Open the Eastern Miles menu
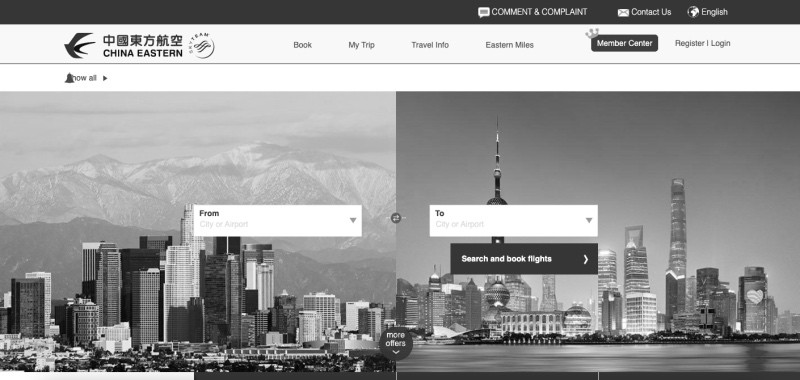Image resolution: width=800 pixels, height=380 pixels. click(x=510, y=45)
